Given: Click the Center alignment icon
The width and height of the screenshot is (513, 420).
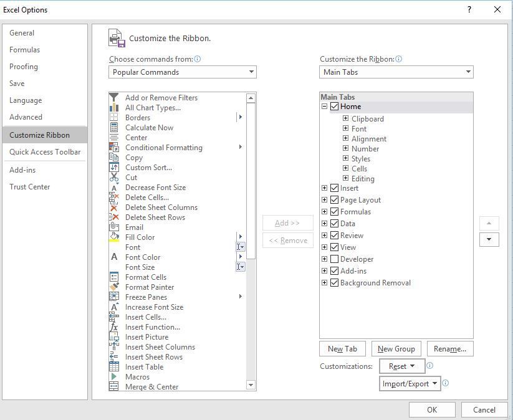Looking at the screenshot, I should click(x=114, y=137).
